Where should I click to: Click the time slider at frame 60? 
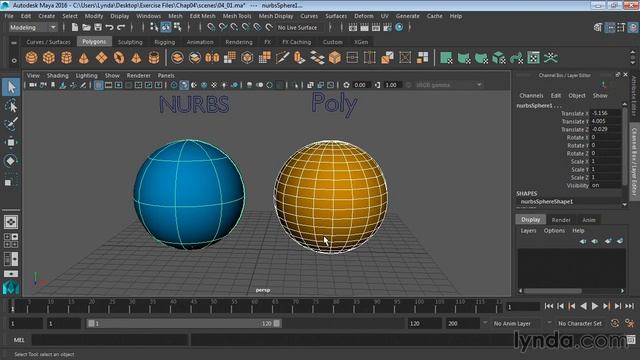pyautogui.click(x=255, y=306)
